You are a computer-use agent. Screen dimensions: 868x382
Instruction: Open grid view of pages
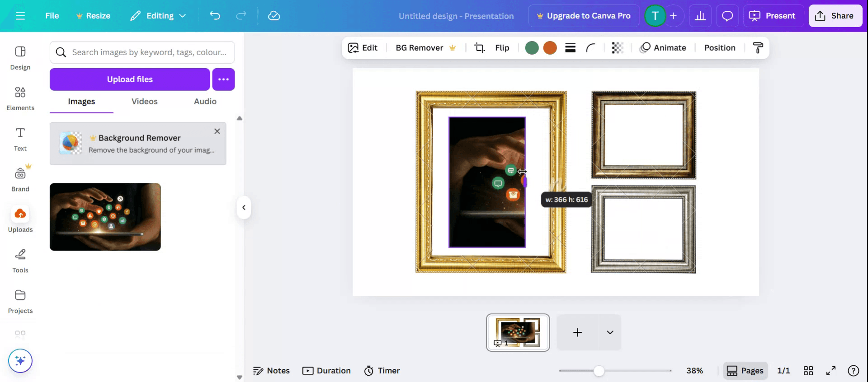808,371
